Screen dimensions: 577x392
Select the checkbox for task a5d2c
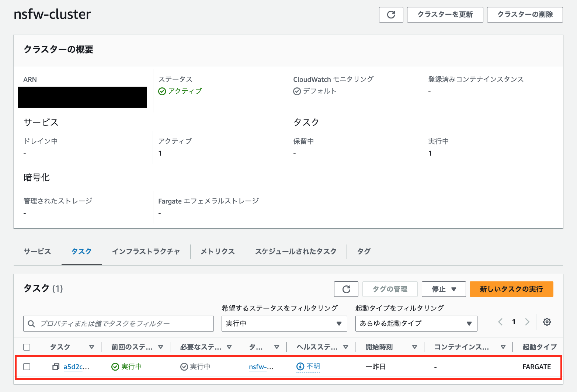tap(27, 367)
